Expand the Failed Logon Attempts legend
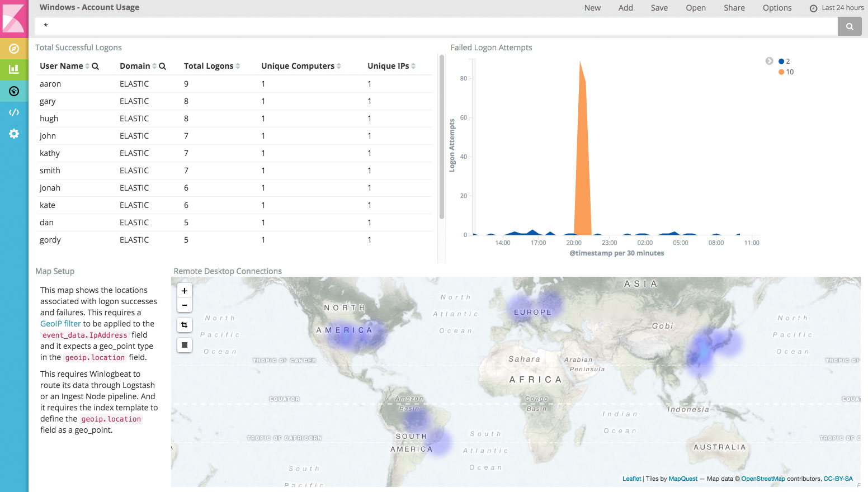The image size is (868, 492). click(x=769, y=61)
